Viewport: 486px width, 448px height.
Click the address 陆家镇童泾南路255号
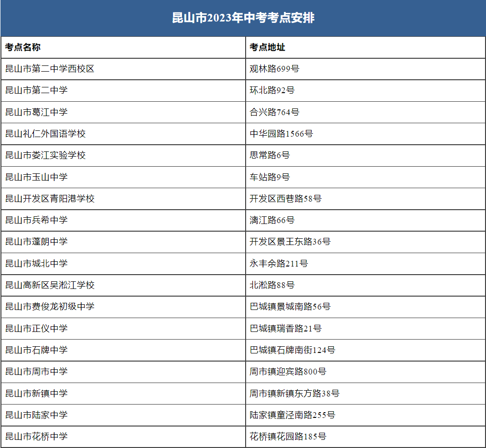click(x=292, y=415)
